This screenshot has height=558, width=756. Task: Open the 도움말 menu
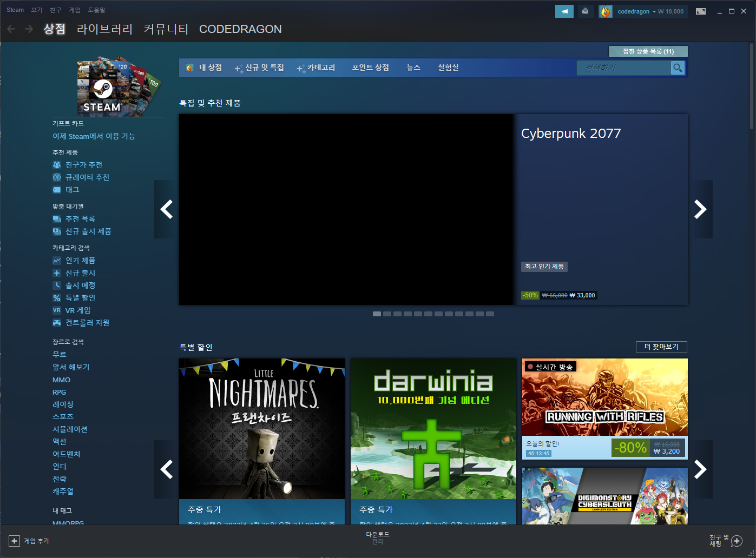coord(97,10)
